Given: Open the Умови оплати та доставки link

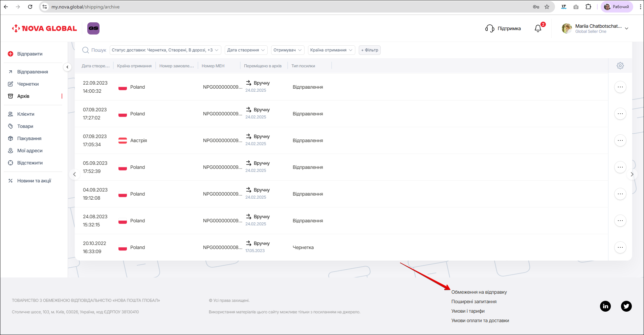Looking at the screenshot, I should 480,320.
